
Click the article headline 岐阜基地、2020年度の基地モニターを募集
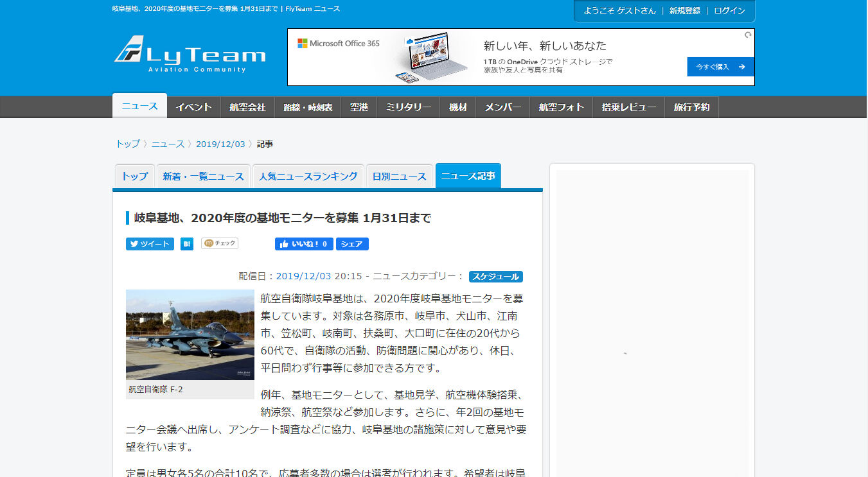(x=282, y=218)
